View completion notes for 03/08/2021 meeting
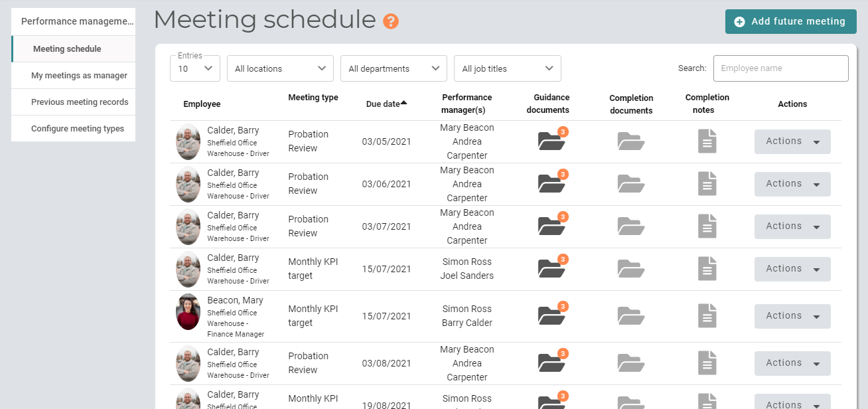 707,363
